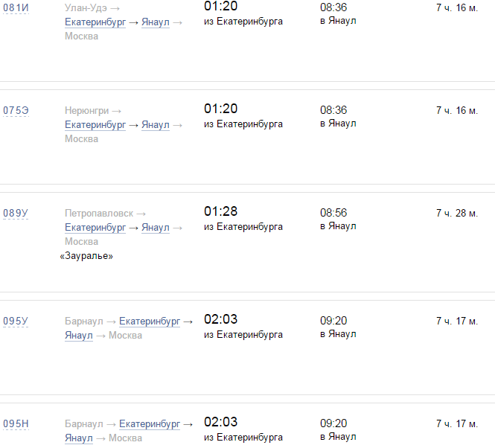Open train number 081И details
The width and height of the screenshot is (495, 448).
tap(16, 8)
